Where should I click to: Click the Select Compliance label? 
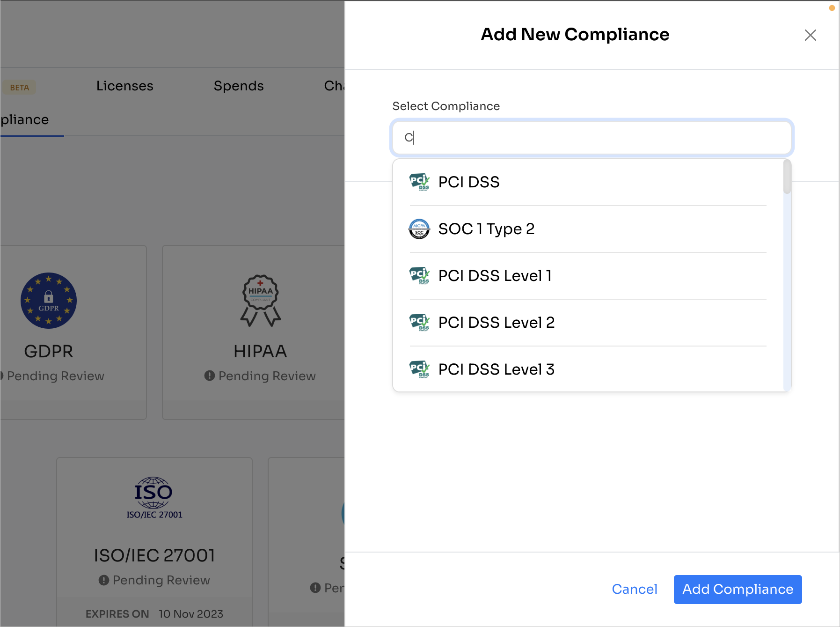coord(446,106)
